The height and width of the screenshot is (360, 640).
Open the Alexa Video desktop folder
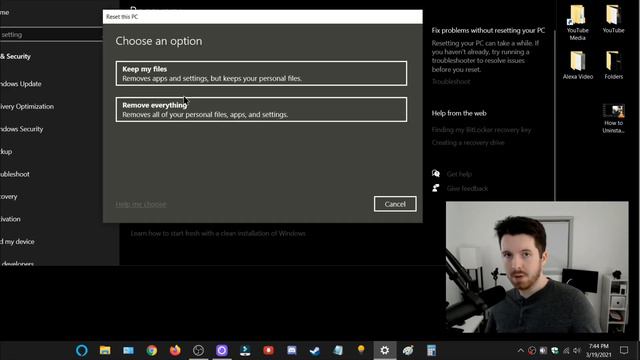click(578, 65)
